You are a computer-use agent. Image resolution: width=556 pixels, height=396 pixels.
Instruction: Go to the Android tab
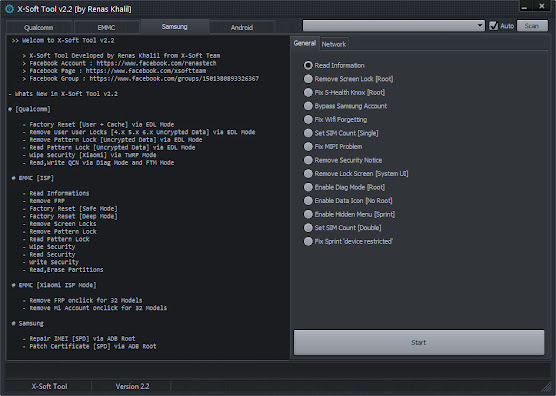pos(242,27)
